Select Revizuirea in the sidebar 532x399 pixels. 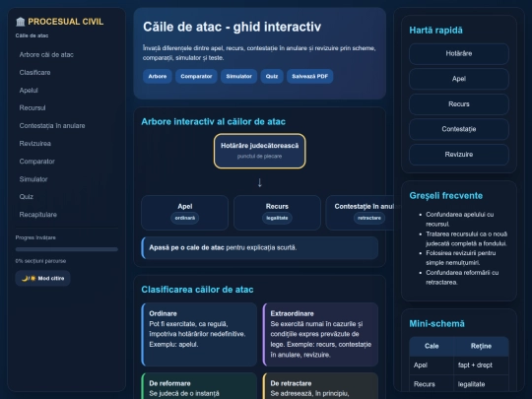(x=34, y=144)
